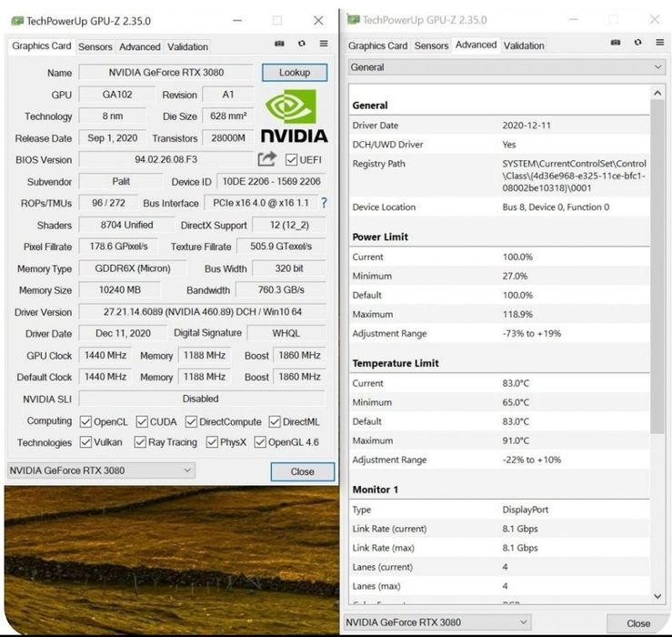Switch to Sensors tab in left window
This screenshot has width=672, height=637.
95,46
